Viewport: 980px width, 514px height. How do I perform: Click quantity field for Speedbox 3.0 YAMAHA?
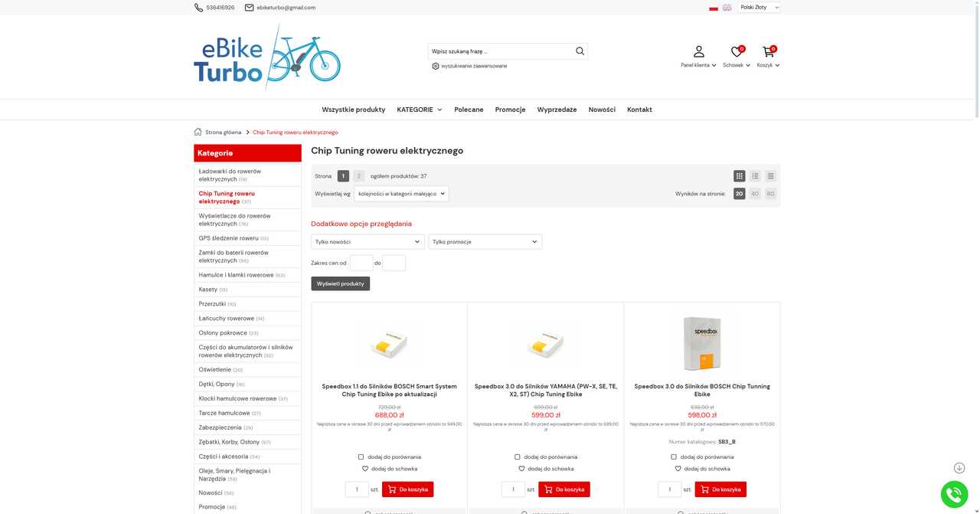point(513,489)
